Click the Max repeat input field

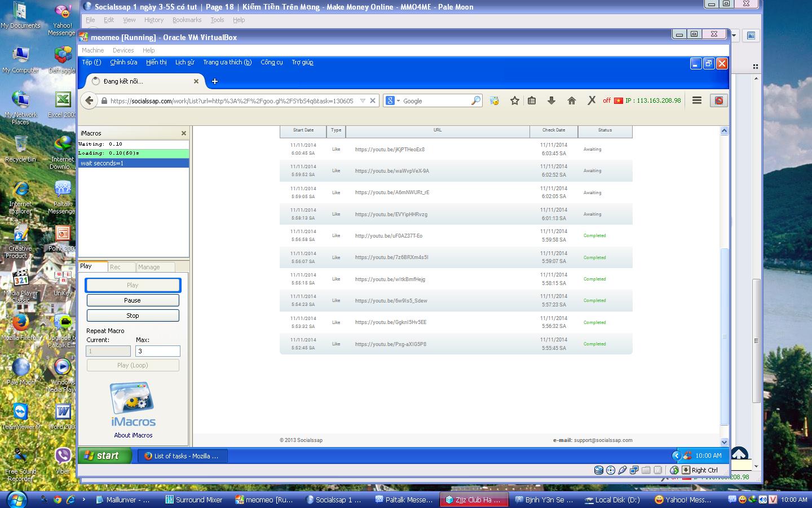[157, 351]
